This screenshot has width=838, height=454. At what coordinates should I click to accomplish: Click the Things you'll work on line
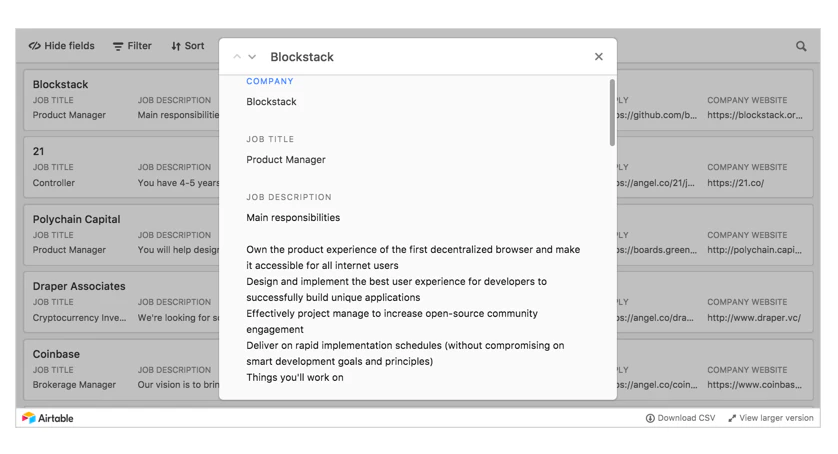pyautogui.click(x=295, y=378)
